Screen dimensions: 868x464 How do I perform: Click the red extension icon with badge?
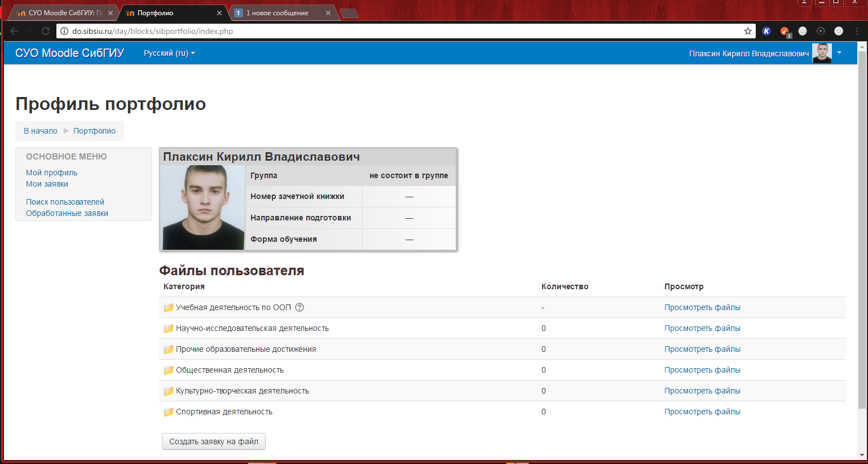pyautogui.click(x=785, y=32)
